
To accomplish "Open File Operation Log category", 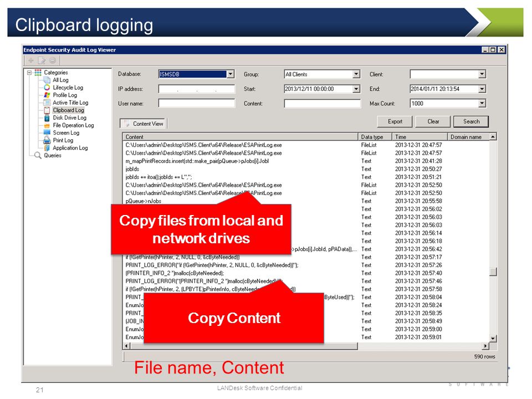I will click(x=73, y=125).
